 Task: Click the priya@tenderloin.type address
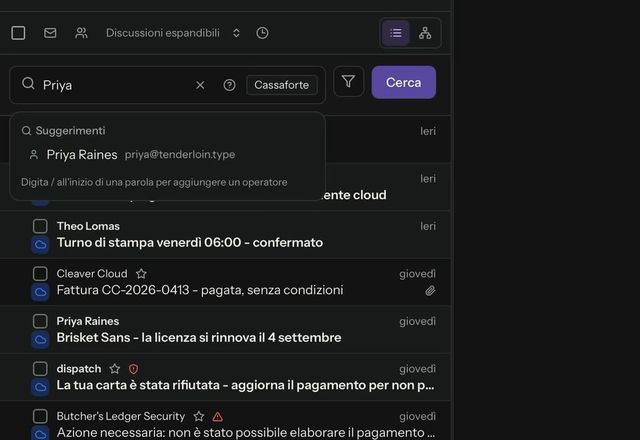(x=180, y=155)
